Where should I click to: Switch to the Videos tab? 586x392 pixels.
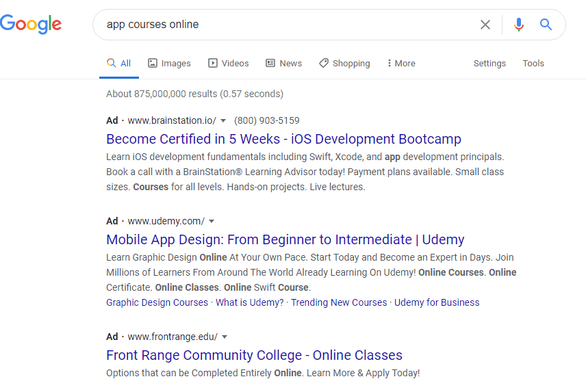[x=229, y=64]
